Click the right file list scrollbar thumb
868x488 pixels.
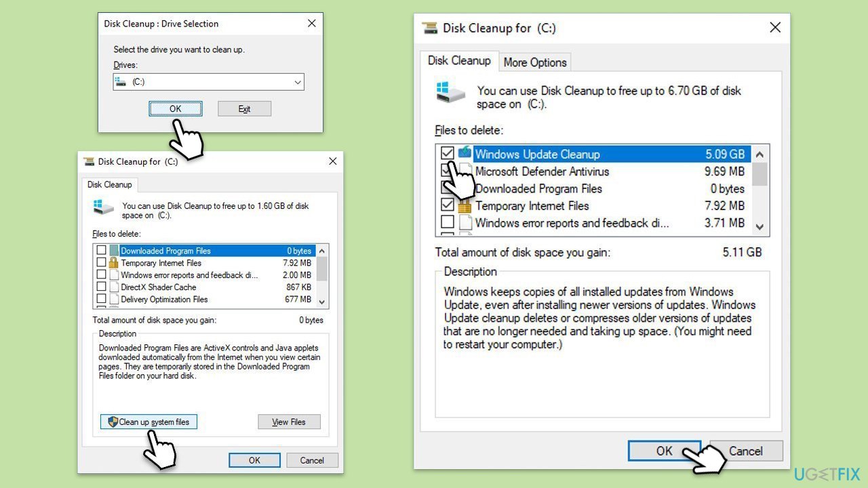(x=759, y=174)
